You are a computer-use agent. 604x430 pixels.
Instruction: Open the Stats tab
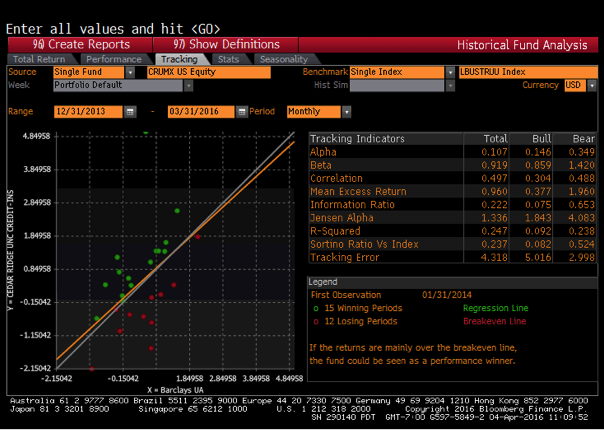pyautogui.click(x=229, y=59)
